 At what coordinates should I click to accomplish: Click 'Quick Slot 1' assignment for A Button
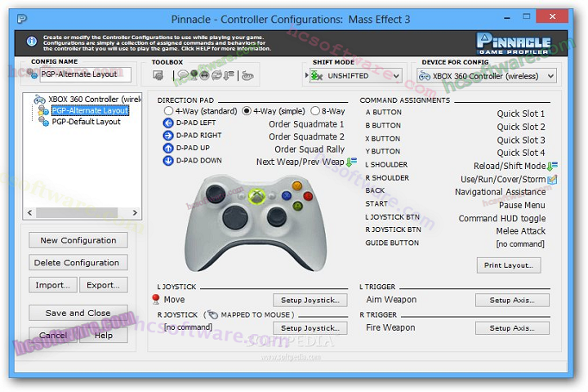click(x=521, y=114)
